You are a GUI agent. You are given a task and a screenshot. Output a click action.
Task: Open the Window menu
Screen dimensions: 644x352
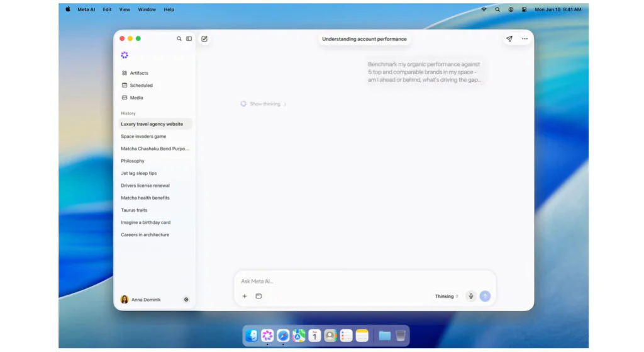point(147,9)
